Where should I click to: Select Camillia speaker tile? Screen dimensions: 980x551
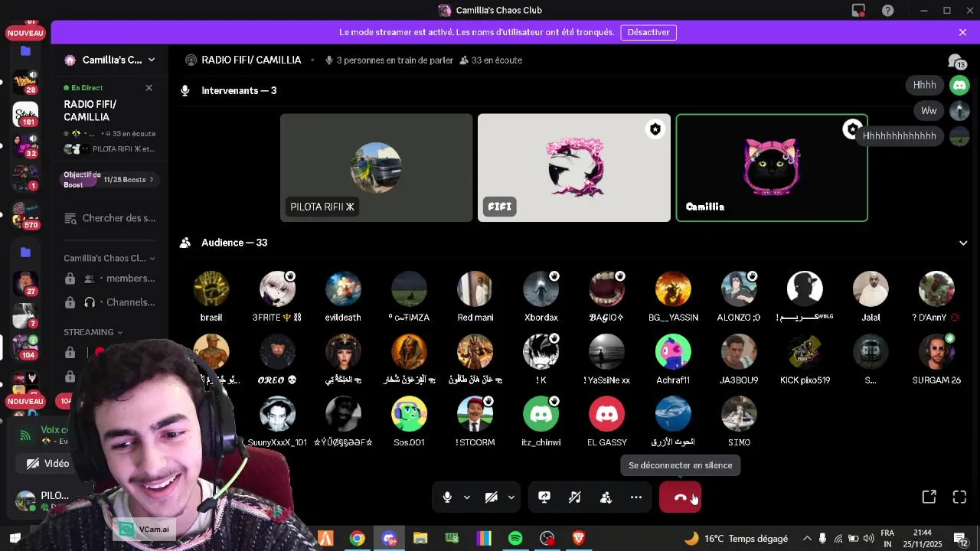click(771, 168)
